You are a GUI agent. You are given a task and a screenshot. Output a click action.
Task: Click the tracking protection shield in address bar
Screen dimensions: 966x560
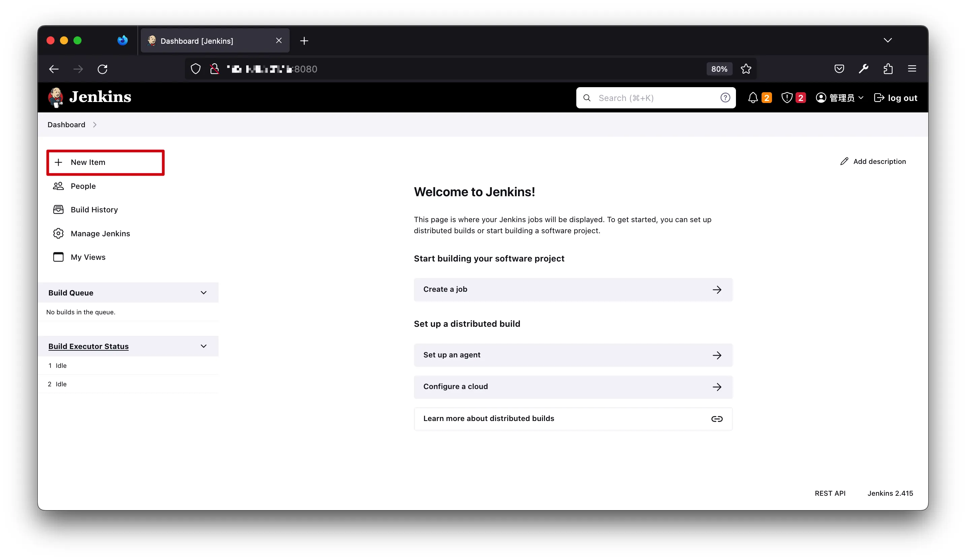click(x=195, y=69)
